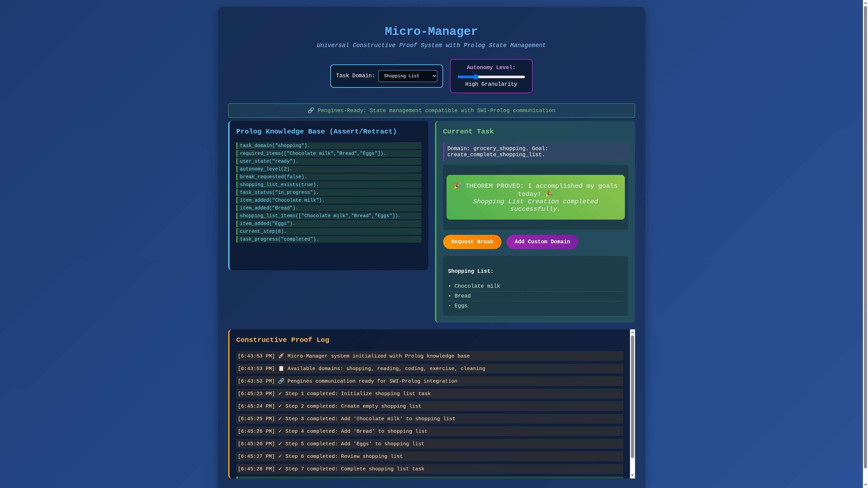Select the shopping_list_exists(true) fact
The height and width of the screenshot is (488, 868).
pyautogui.click(x=329, y=185)
